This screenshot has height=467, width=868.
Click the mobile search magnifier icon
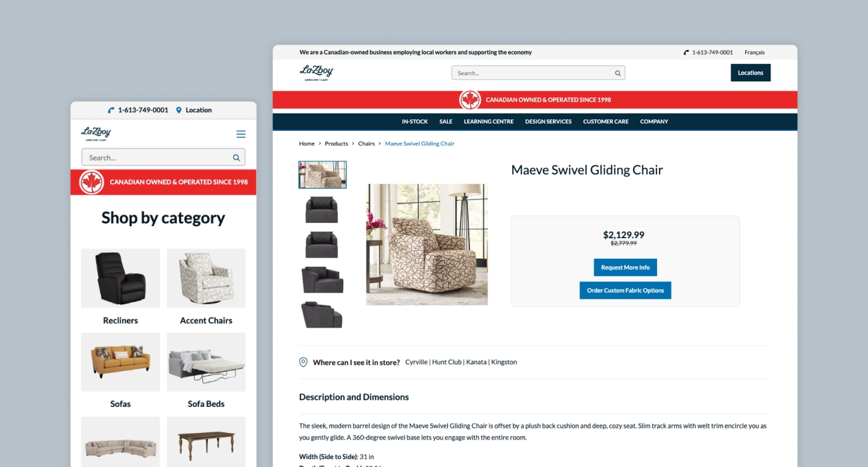(236, 158)
